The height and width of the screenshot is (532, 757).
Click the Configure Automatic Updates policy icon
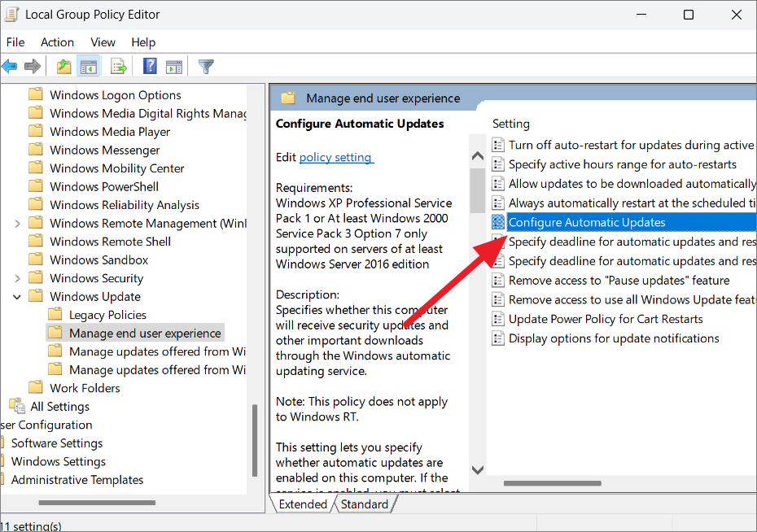pyautogui.click(x=497, y=222)
